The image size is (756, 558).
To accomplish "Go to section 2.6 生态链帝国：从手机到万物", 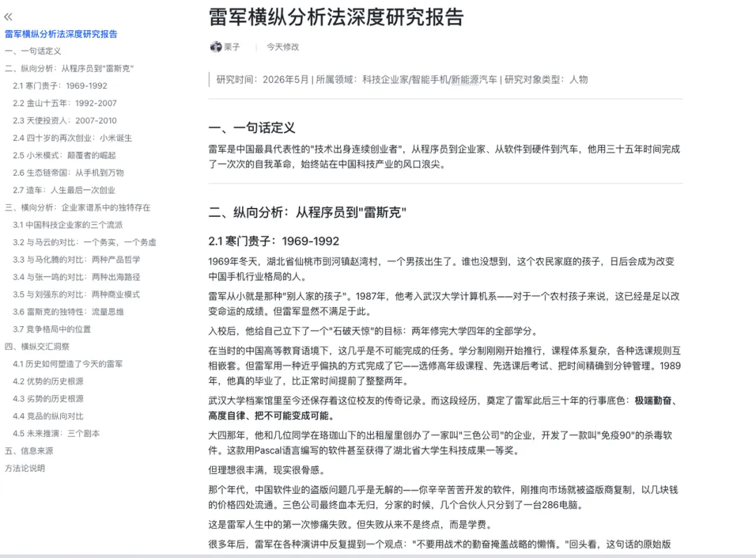I will pos(69,173).
